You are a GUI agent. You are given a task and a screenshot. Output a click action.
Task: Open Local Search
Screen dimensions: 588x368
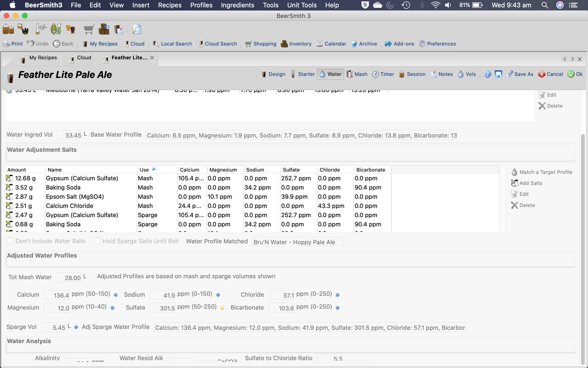[x=172, y=44]
